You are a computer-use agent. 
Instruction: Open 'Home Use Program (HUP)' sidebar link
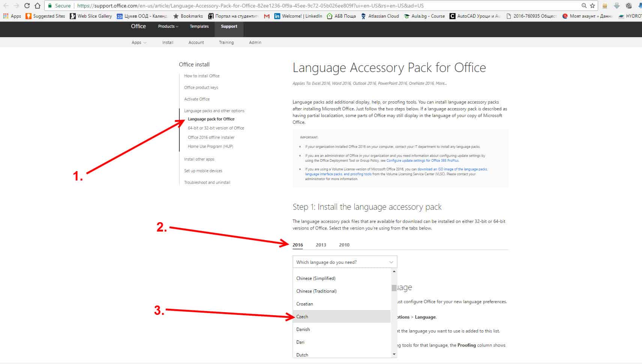point(210,146)
